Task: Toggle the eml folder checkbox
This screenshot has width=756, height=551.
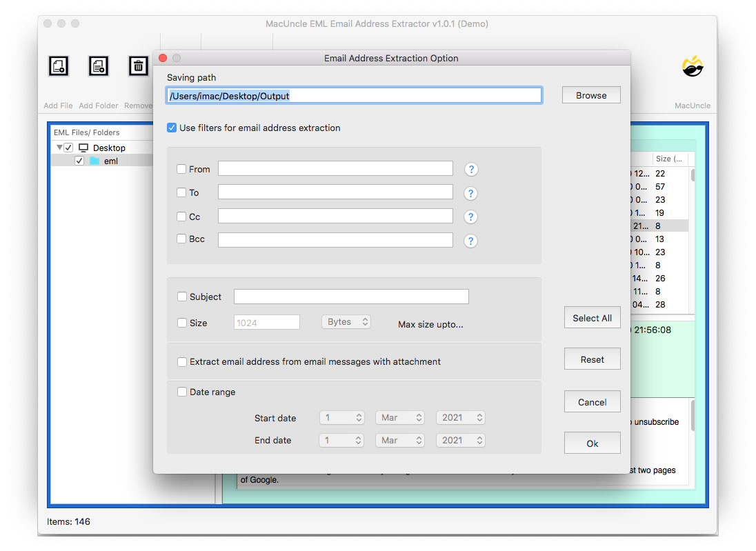Action: click(x=79, y=161)
